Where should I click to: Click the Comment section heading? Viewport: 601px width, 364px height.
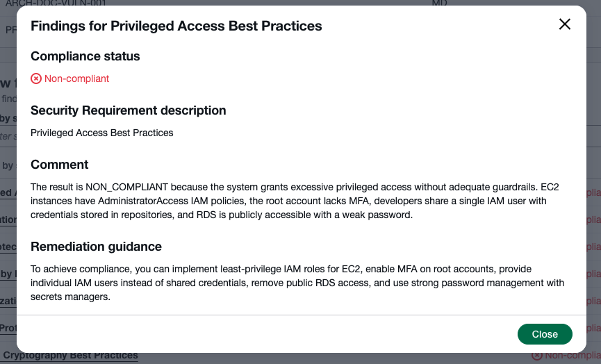coord(59,165)
